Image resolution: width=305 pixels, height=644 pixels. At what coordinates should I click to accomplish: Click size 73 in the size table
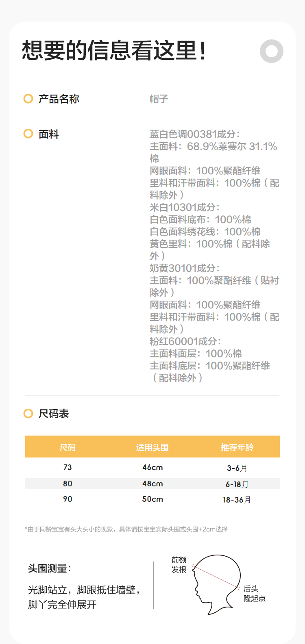coord(68,467)
